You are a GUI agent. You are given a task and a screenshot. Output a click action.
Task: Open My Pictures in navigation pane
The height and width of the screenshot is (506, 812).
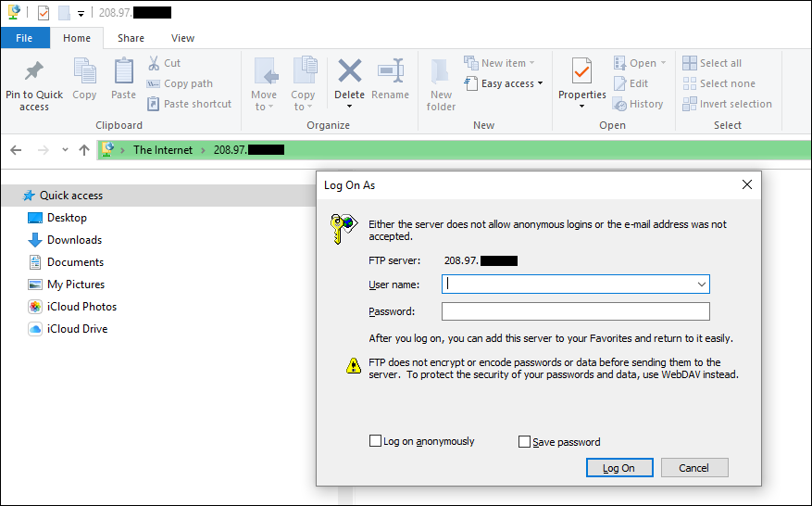pyautogui.click(x=66, y=285)
